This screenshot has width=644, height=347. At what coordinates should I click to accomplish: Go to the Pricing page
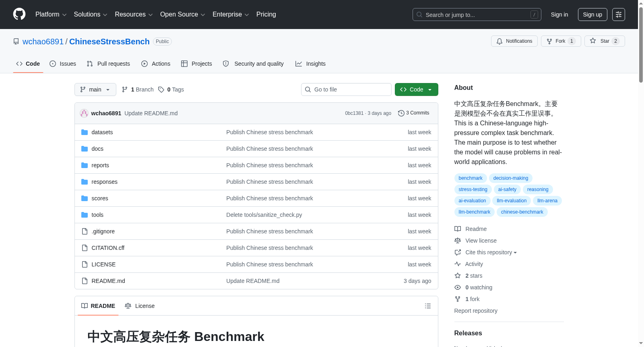pos(266,15)
